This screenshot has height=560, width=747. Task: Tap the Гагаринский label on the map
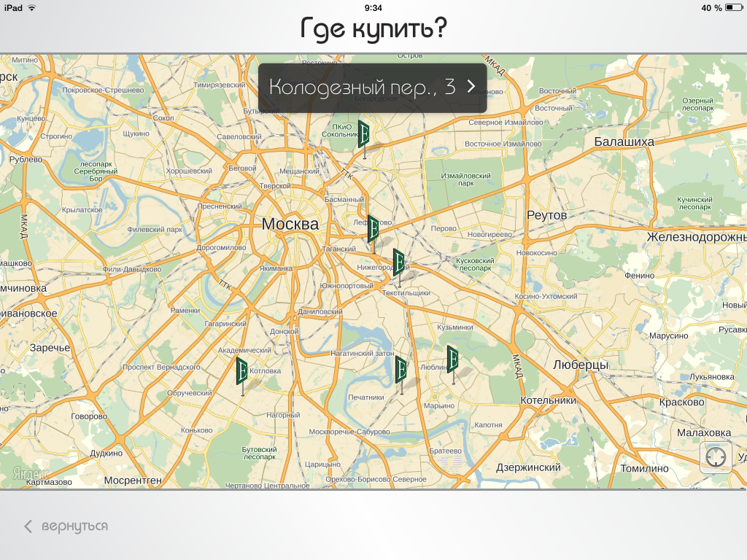[x=225, y=324]
